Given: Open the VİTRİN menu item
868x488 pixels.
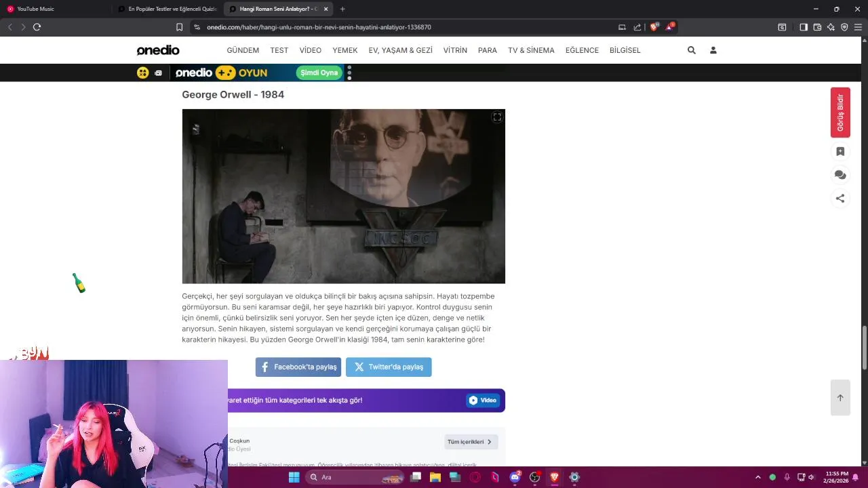Looking at the screenshot, I should [x=455, y=50].
